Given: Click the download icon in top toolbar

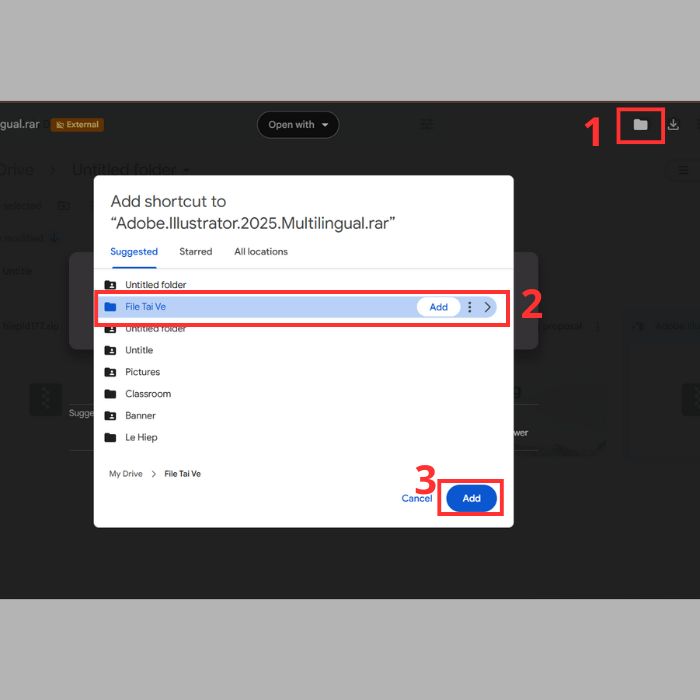Looking at the screenshot, I should coord(673,125).
